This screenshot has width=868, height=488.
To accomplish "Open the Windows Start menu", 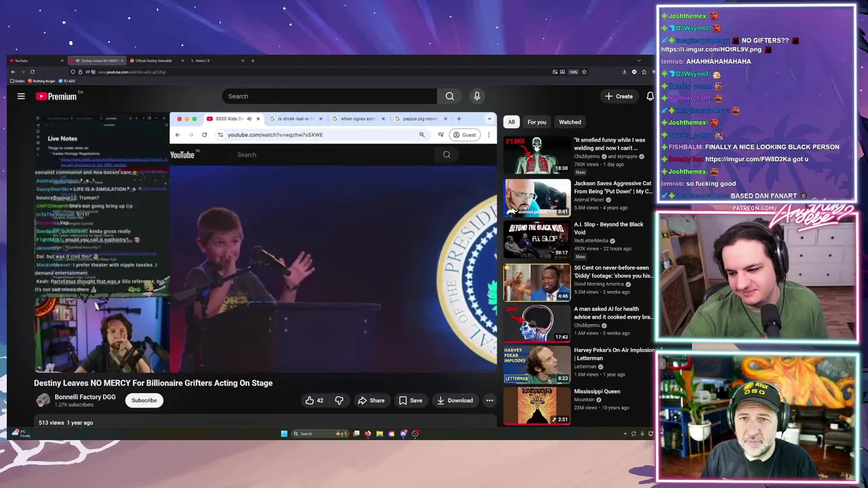I will [x=284, y=434].
